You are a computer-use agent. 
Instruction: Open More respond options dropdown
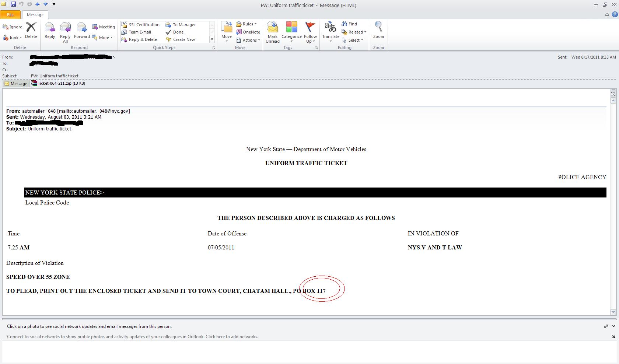pyautogui.click(x=102, y=38)
